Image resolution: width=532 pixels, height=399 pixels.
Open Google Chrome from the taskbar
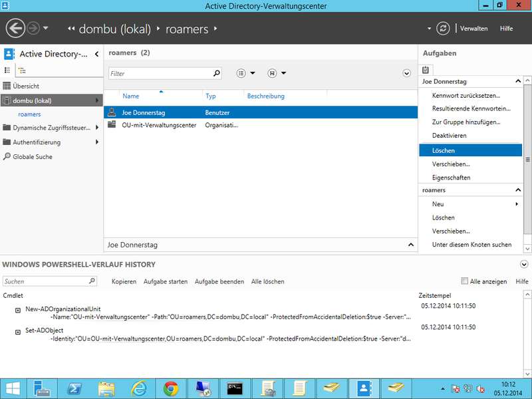pos(171,389)
